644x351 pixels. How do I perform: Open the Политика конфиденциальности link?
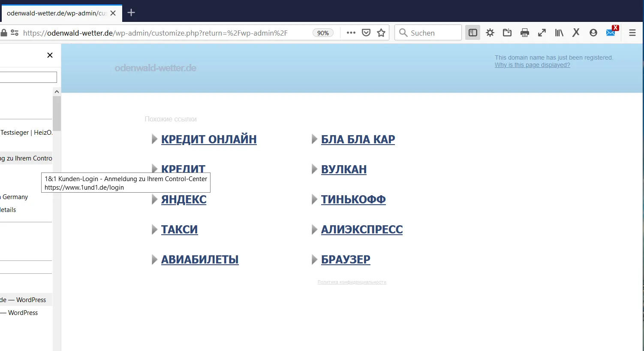[x=352, y=282]
